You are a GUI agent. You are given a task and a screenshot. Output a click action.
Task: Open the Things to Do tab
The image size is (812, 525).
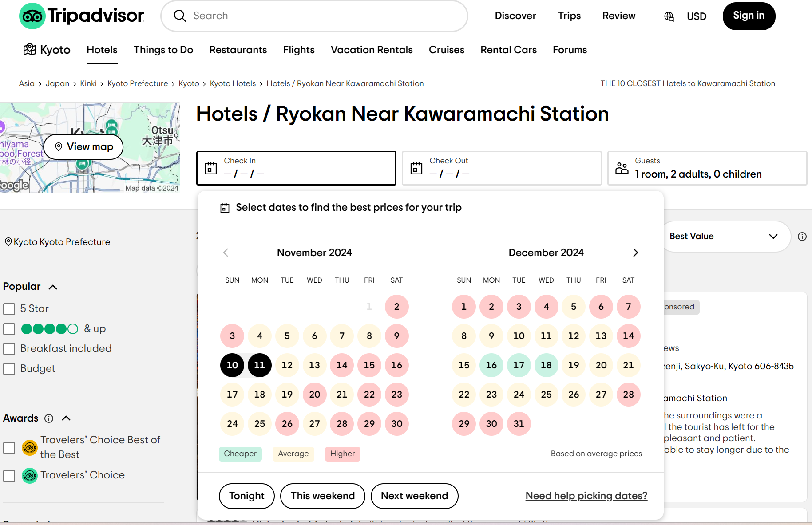(163, 50)
